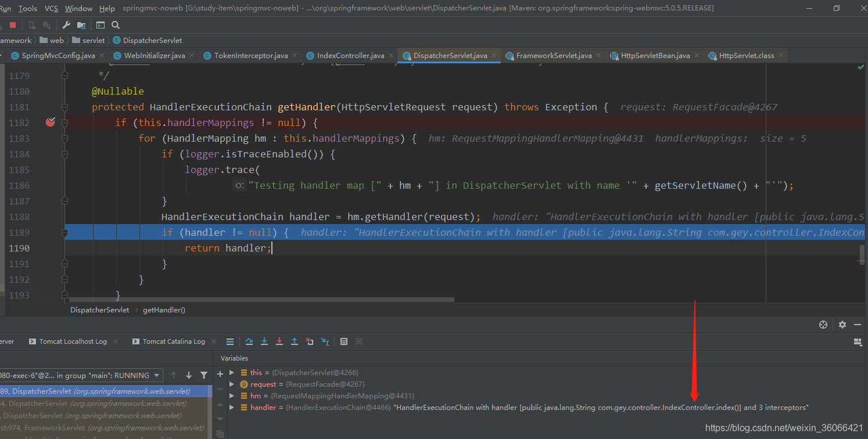This screenshot has height=439, width=868.
Task: Click the add watch plus icon
Action: (220, 375)
